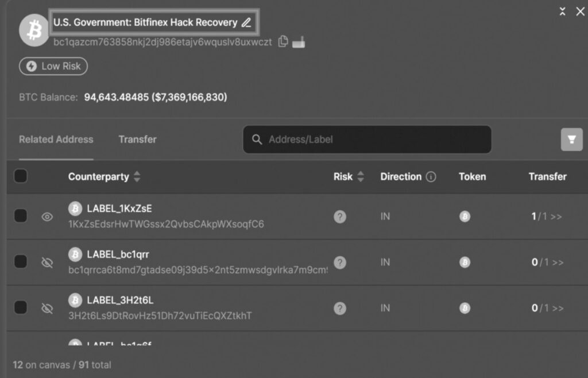Click IN direction of LABEL_bc1qrr row
Image resolution: width=588 pixels, height=378 pixels.
[385, 262]
